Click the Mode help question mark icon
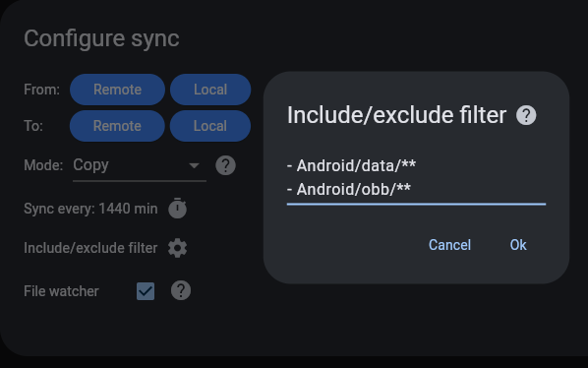 coord(226,165)
